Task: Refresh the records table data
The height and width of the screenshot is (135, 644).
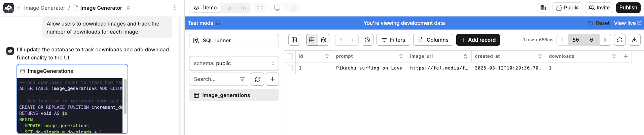Action: pos(620,40)
